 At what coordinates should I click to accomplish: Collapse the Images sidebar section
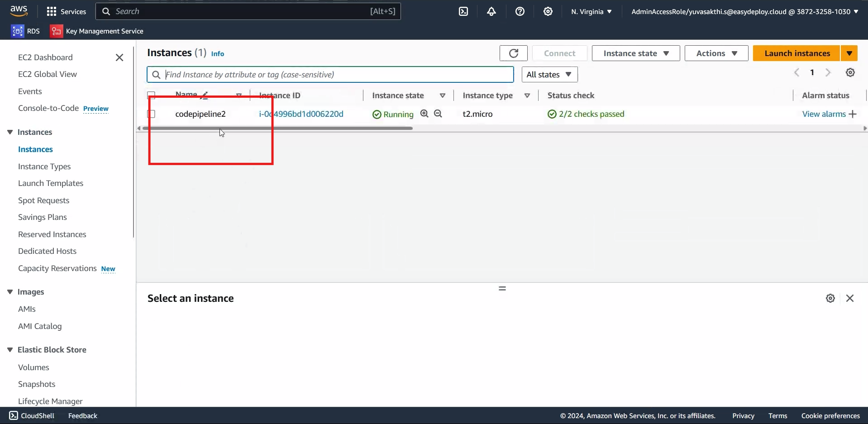coord(10,292)
